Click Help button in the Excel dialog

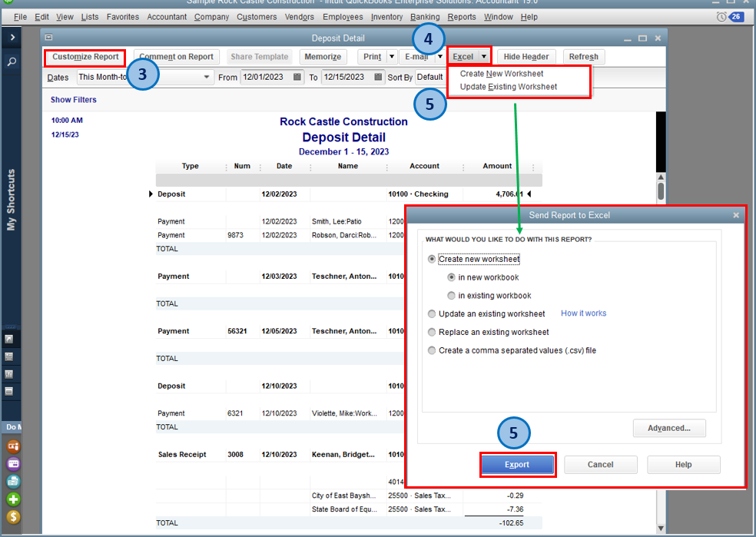(x=683, y=465)
